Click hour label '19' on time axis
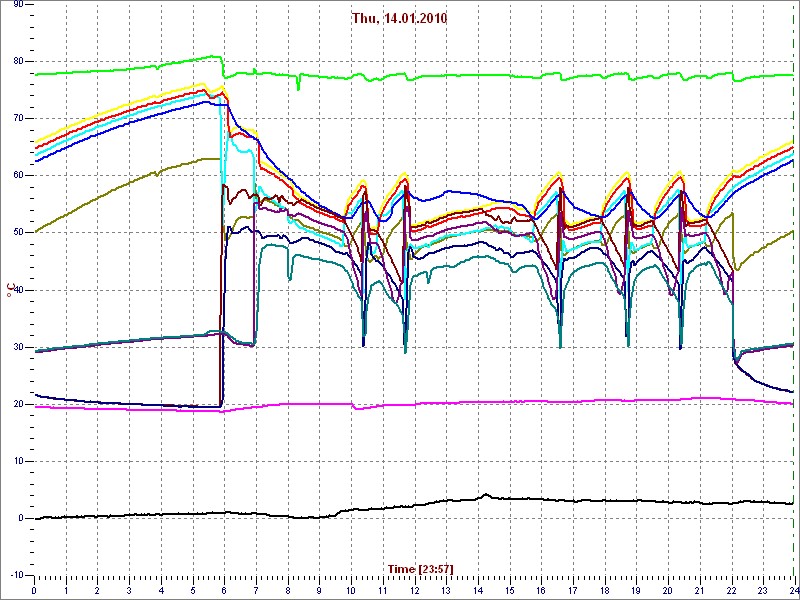The height and width of the screenshot is (600, 800). click(x=636, y=590)
